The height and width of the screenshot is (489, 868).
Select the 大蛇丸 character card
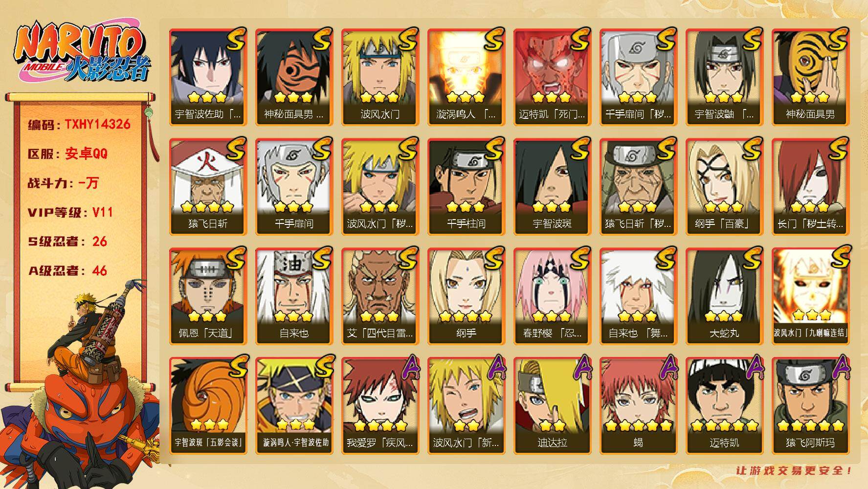point(724,296)
